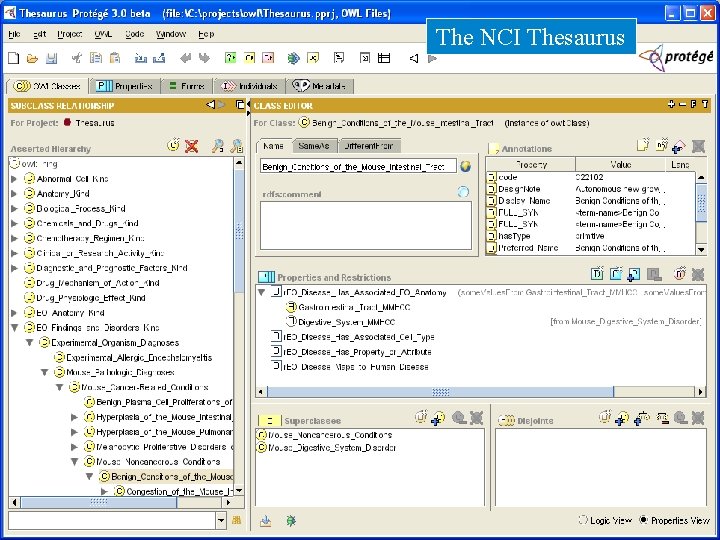
Task: Click the create annotation icon in Annotations panel
Action: click(x=643, y=146)
